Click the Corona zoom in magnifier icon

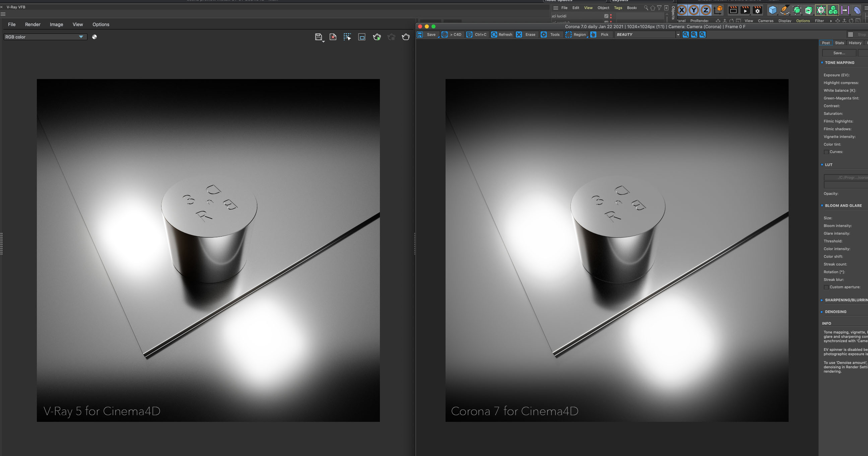(685, 35)
